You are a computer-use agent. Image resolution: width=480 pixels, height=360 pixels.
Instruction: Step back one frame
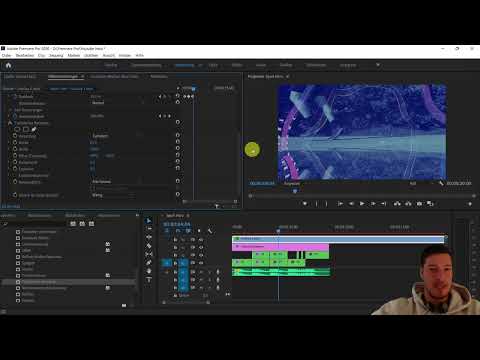[351, 203]
